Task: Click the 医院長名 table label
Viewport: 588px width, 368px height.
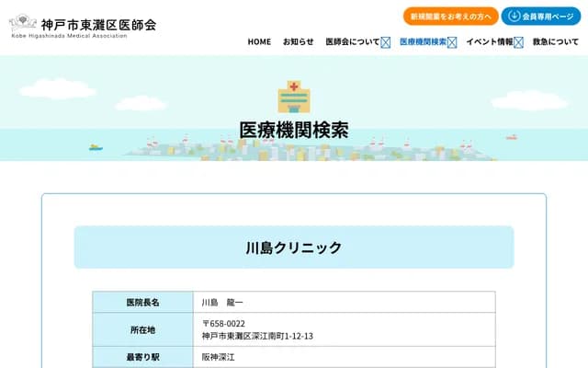Action: click(x=143, y=303)
